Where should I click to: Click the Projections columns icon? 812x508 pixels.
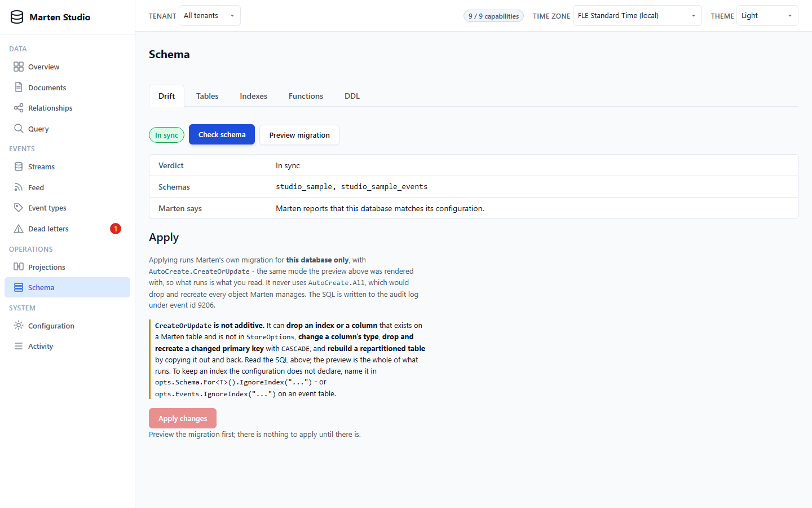(19, 267)
